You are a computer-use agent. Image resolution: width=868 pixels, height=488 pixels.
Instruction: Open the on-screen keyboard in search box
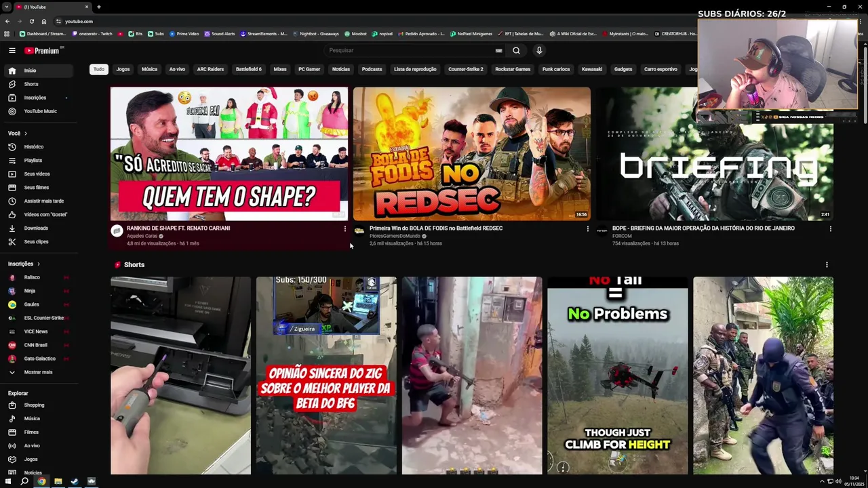point(498,50)
